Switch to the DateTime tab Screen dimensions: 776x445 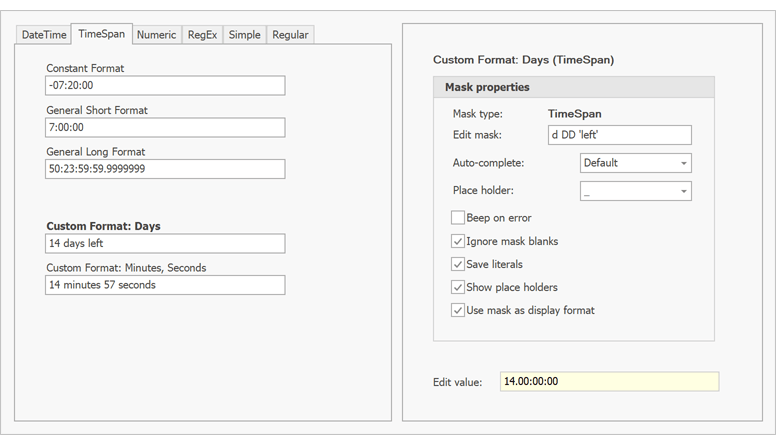pos(44,35)
